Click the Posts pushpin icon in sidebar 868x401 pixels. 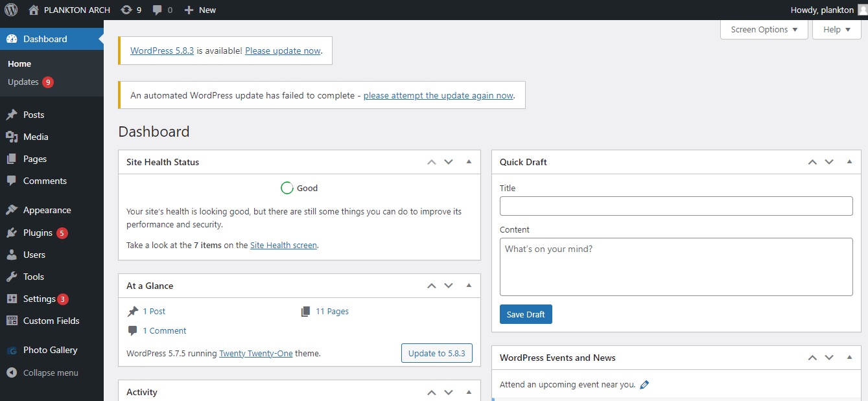click(x=12, y=115)
